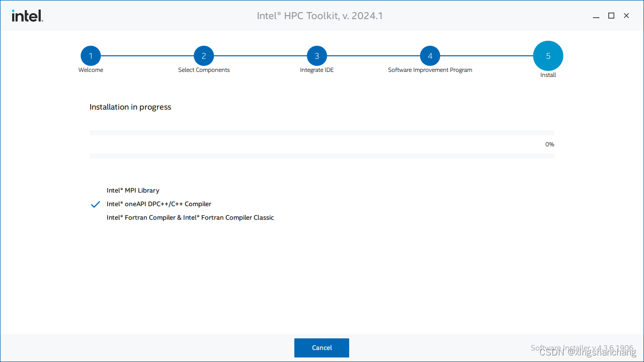This screenshot has height=362, width=644.
Task: Select Intel oneAPI DPC++/C++ Compiler item
Action: (x=159, y=204)
